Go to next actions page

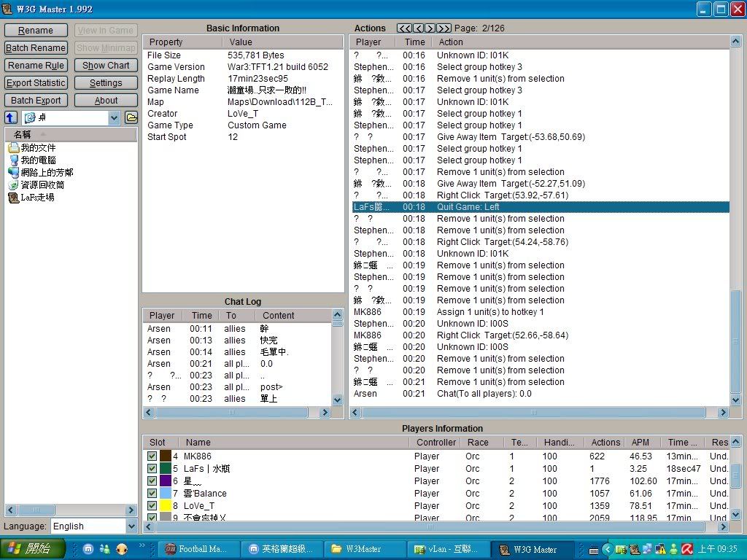[430, 28]
